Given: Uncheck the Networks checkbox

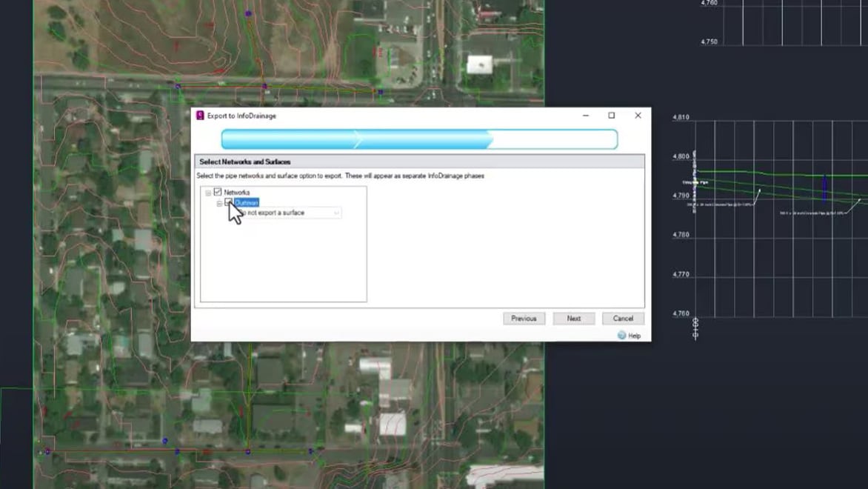Looking at the screenshot, I should (x=218, y=191).
